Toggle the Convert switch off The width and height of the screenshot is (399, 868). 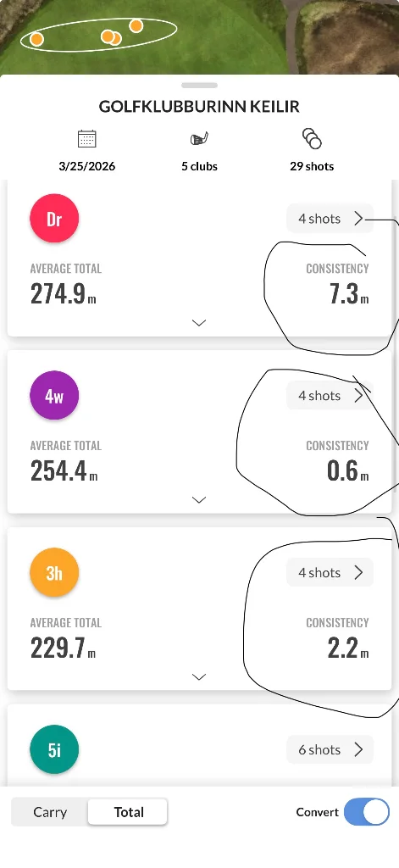[x=366, y=812]
